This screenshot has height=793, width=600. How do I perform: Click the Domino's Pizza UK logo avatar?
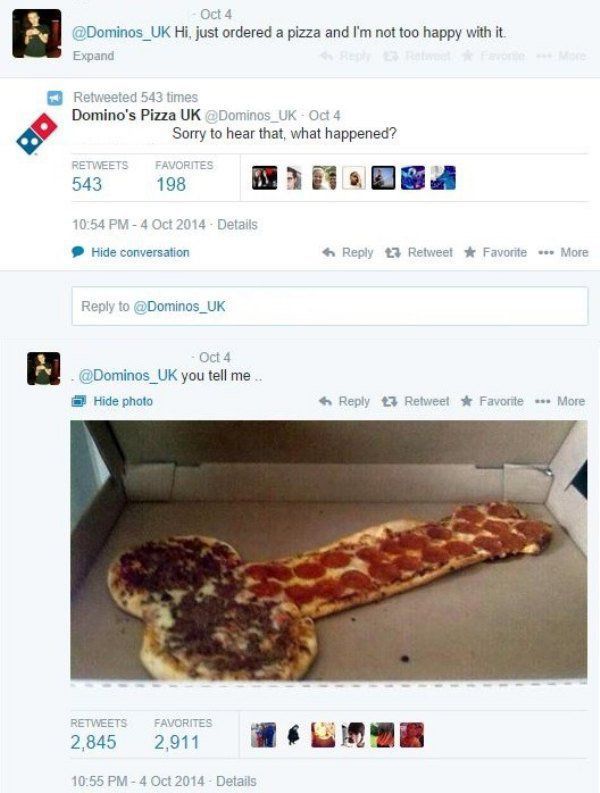click(x=36, y=134)
